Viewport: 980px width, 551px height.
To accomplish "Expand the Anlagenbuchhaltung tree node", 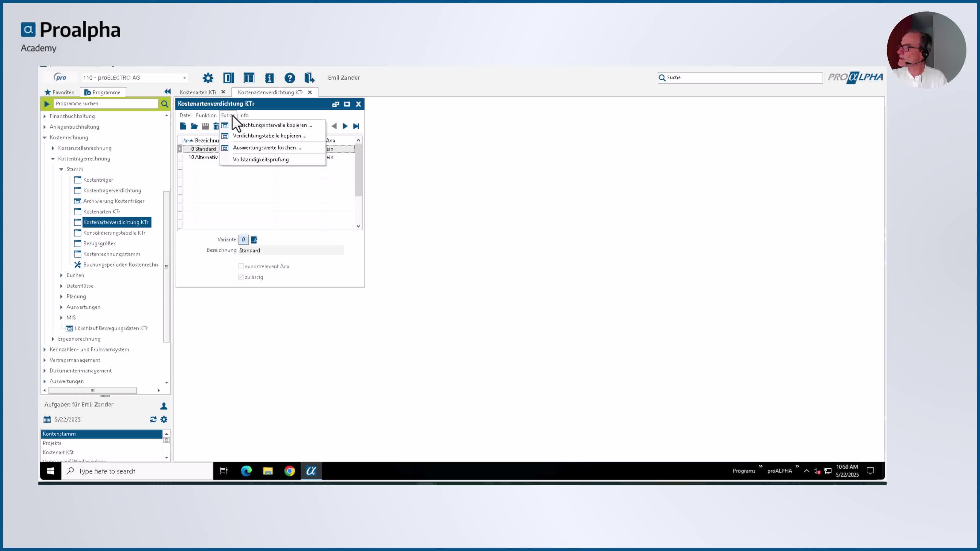I will (45, 127).
